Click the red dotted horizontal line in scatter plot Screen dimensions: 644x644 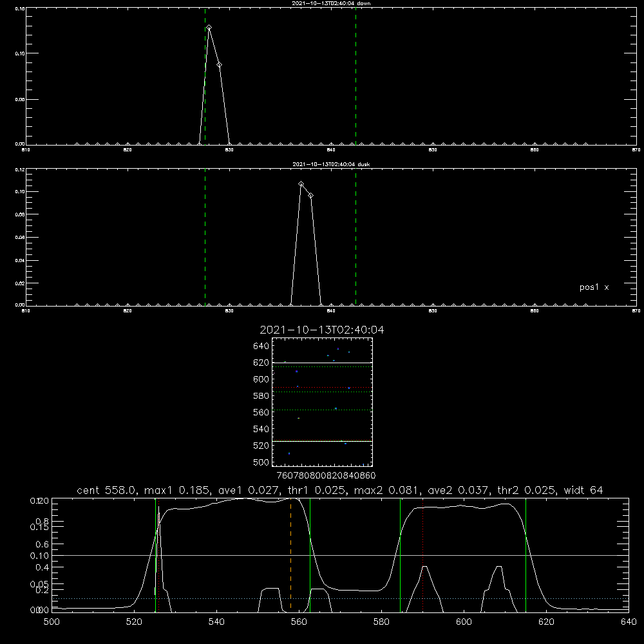pos(323,387)
